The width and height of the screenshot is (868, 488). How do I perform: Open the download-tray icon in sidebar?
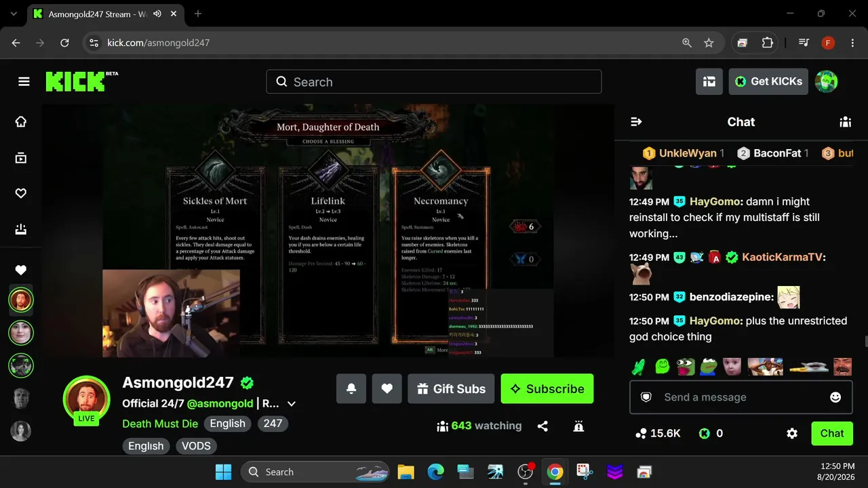pos(21,230)
